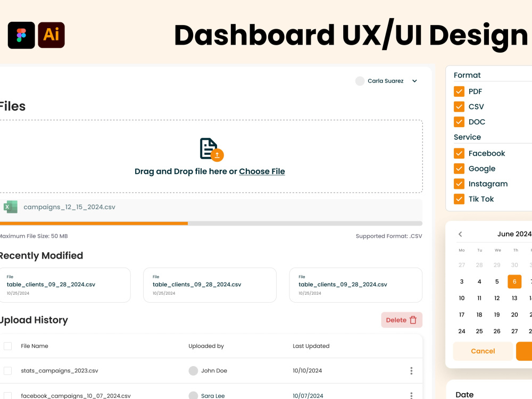Select date 25 in June calendar
This screenshot has height=399, width=532.
479,331
